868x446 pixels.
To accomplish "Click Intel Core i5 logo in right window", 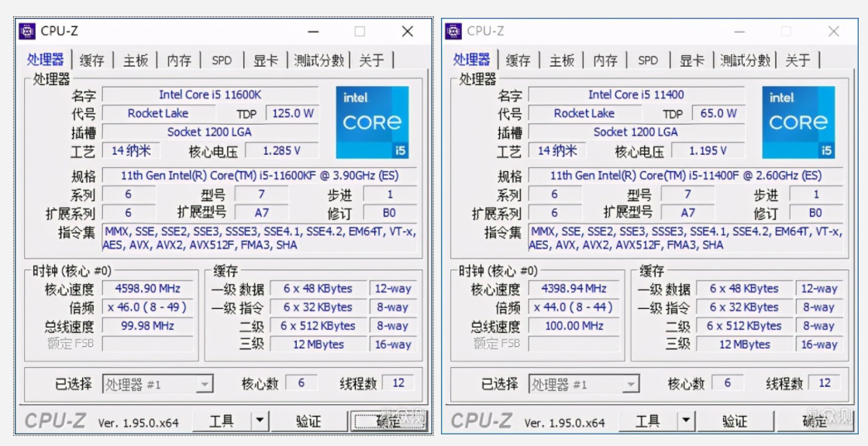I will coord(798,122).
